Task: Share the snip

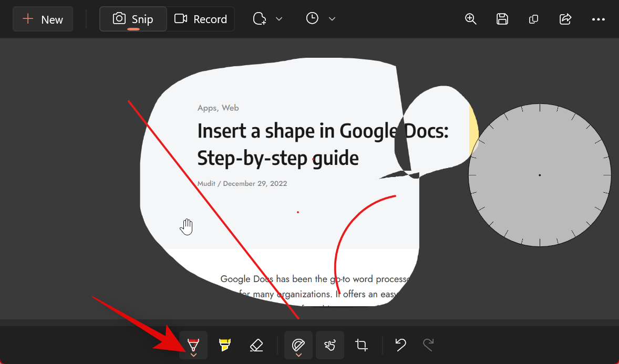Action: (x=565, y=19)
